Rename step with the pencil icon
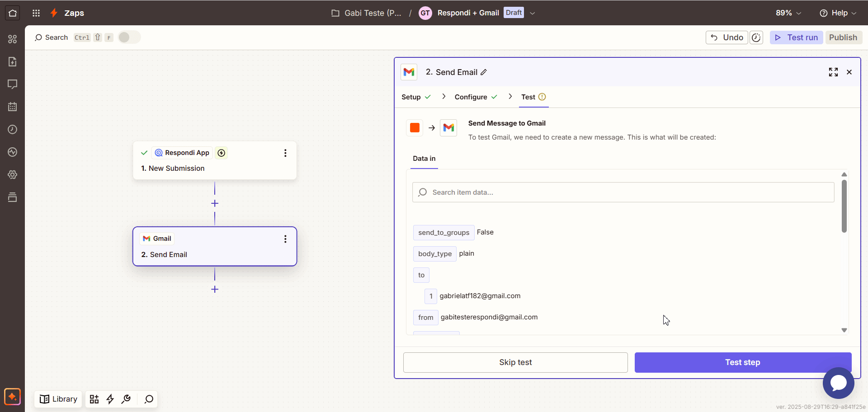 click(x=484, y=72)
